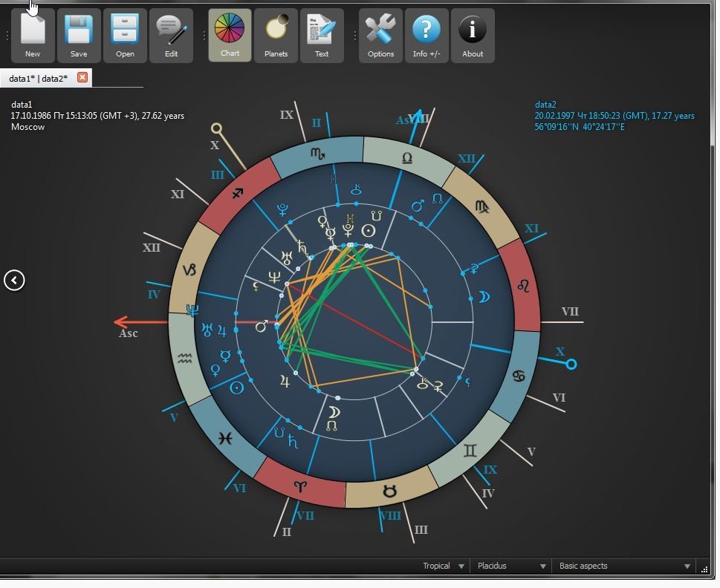Close the data1 | data2 tab
The height and width of the screenshot is (588, 720).
tap(82, 77)
